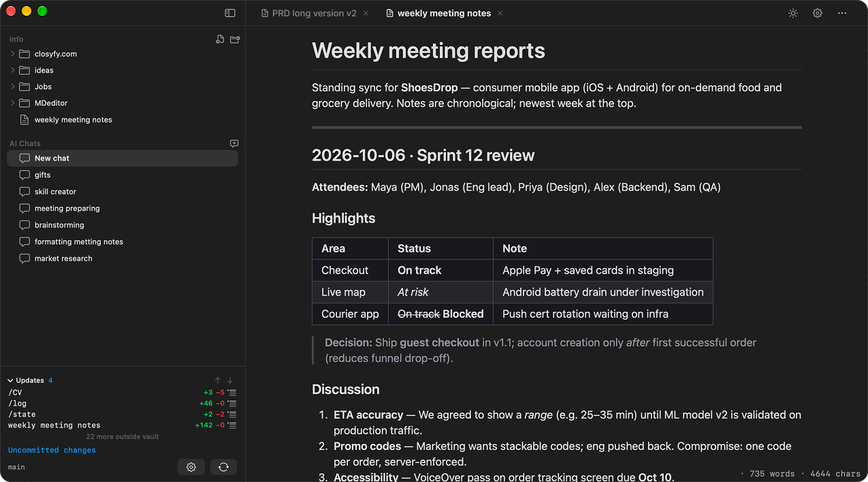Select the /log update entry
Viewport: 868px width, 482px height.
pyautogui.click(x=123, y=404)
